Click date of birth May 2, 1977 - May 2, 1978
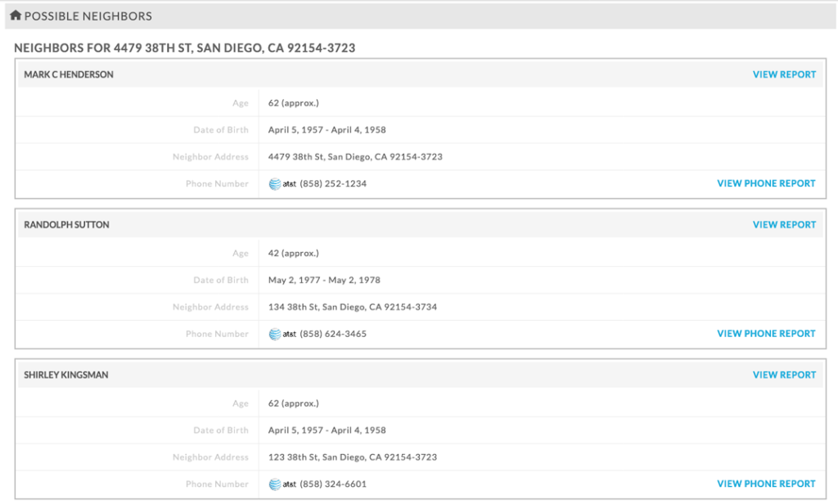This screenshot has height=504, width=838. click(x=324, y=280)
